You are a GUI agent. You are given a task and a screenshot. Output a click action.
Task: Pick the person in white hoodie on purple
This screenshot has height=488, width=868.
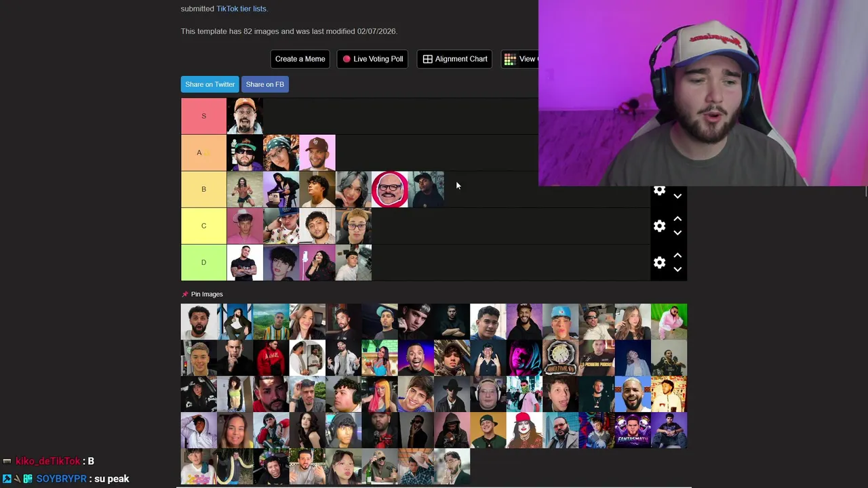click(199, 430)
